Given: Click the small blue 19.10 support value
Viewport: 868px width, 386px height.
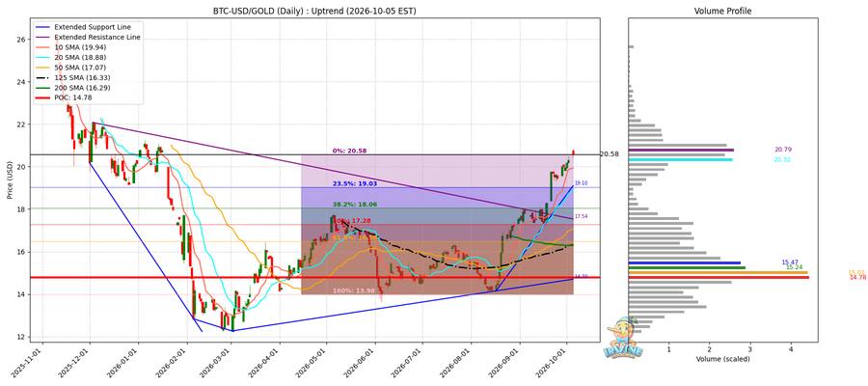Looking at the screenshot, I should coord(581,182).
